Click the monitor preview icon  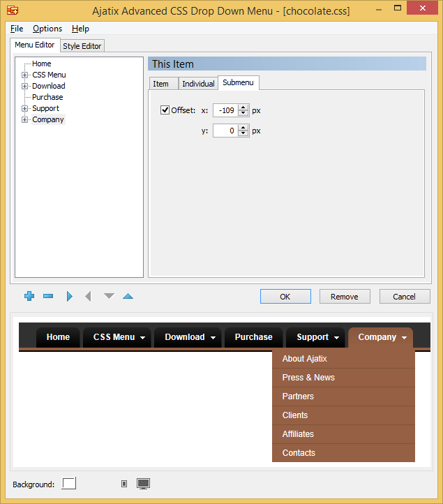tap(143, 484)
